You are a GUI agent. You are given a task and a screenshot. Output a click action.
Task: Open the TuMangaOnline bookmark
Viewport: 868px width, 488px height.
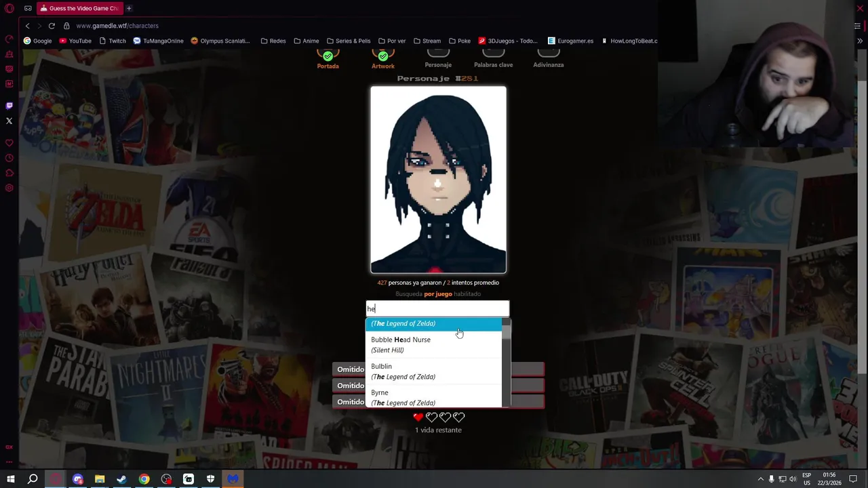click(x=158, y=41)
